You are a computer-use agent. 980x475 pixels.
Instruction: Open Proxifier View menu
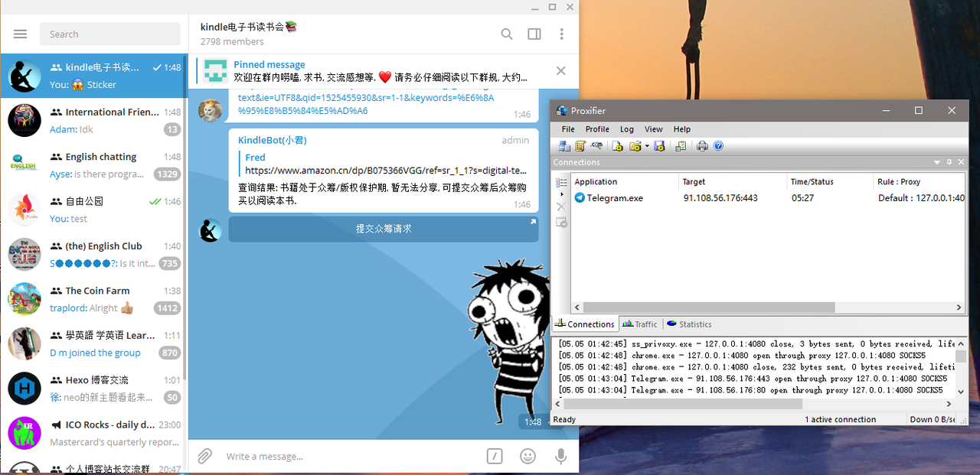pos(654,129)
